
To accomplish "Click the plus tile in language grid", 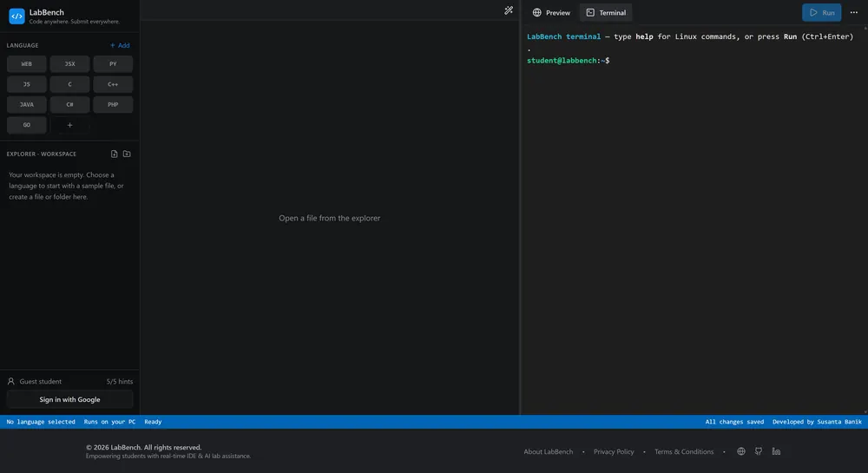I will pos(69,125).
